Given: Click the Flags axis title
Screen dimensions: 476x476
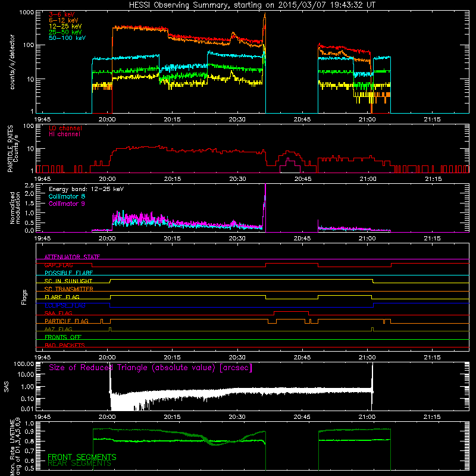Looking at the screenshot, I should point(24,297).
